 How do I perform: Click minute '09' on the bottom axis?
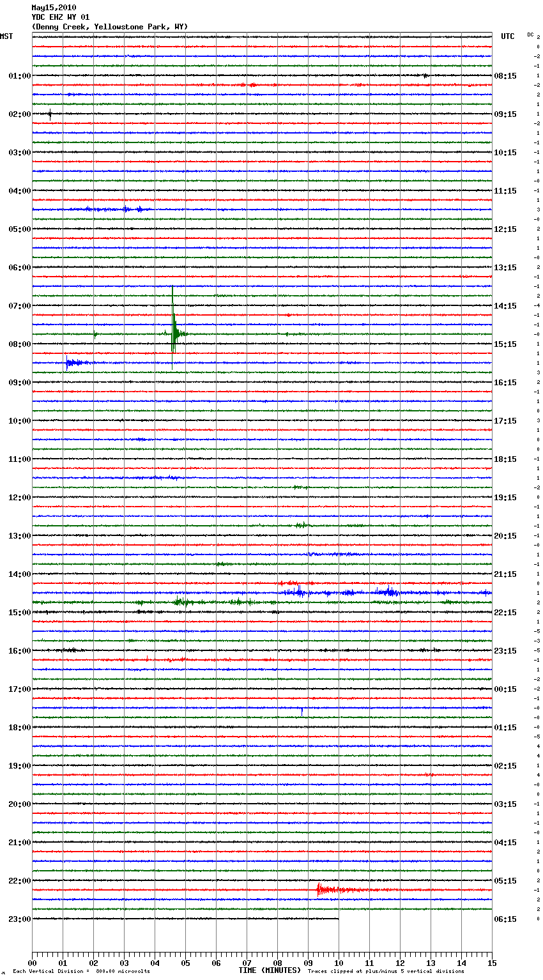coord(308,963)
